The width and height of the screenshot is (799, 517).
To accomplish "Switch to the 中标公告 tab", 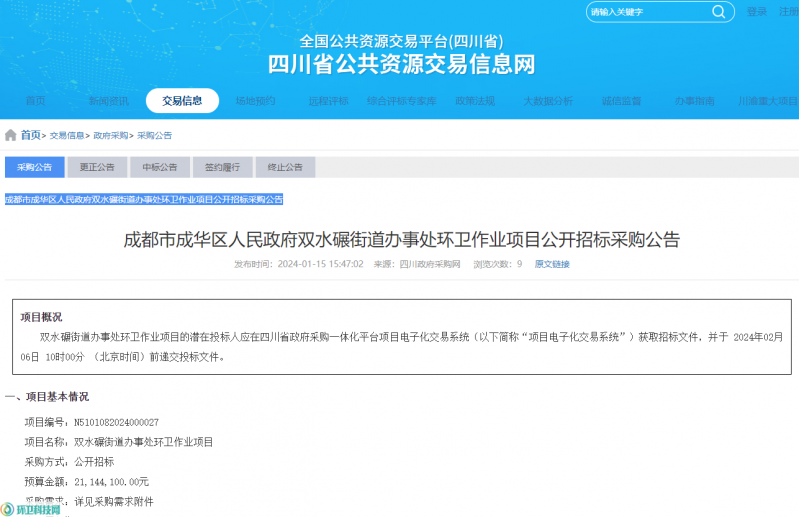I will (160, 167).
